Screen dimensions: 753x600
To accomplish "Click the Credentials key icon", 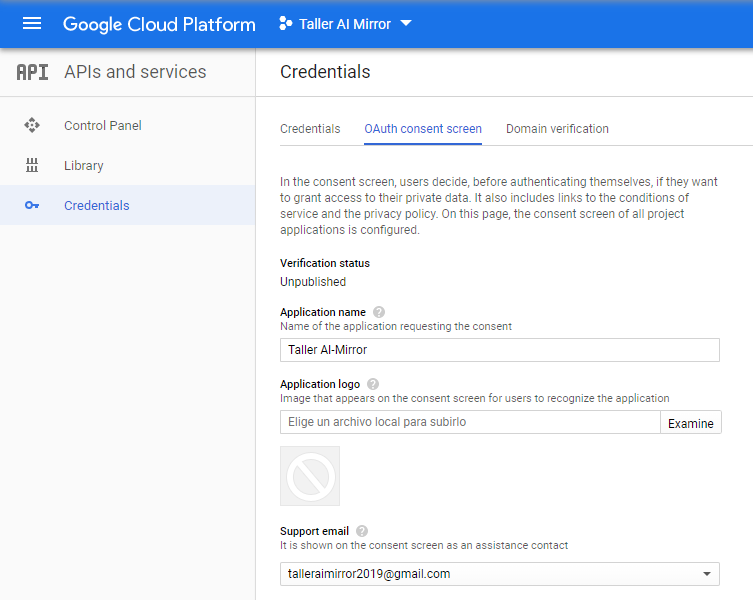I will coord(32,206).
